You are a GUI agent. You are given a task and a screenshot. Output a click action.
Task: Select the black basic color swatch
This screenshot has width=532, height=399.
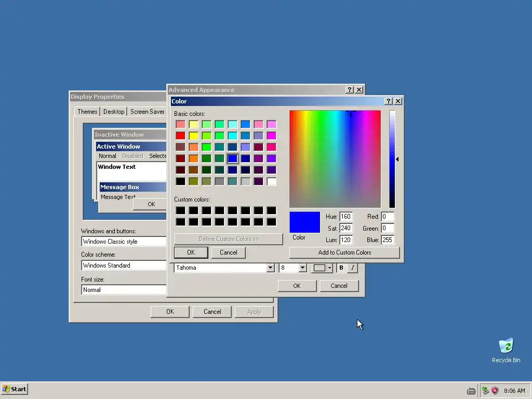click(180, 181)
